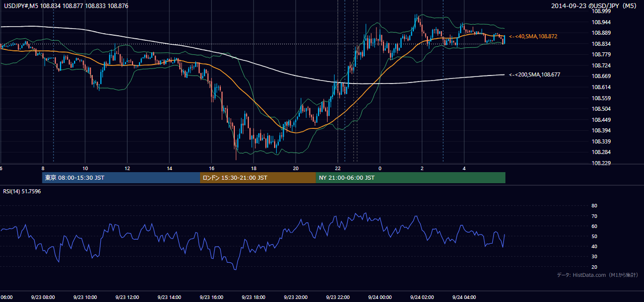Click price axis value 108.889
644x302 pixels.
[601, 33]
